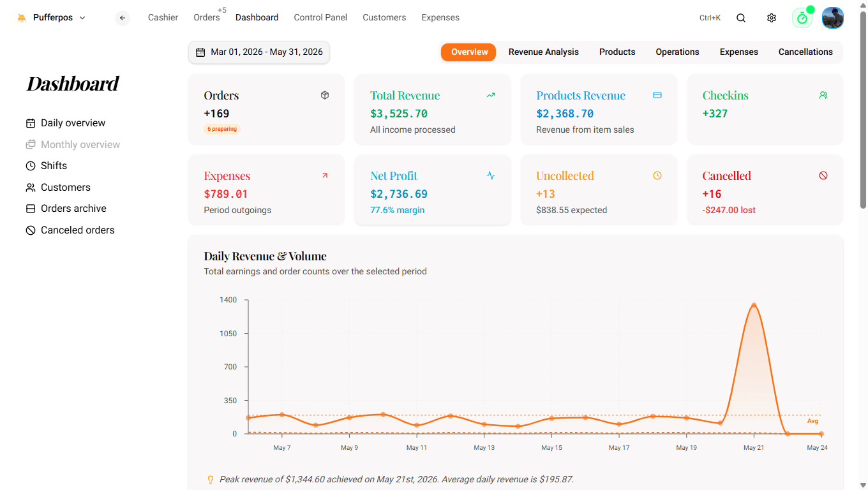Click the Checkins count +327
868x490 pixels.
tap(715, 114)
